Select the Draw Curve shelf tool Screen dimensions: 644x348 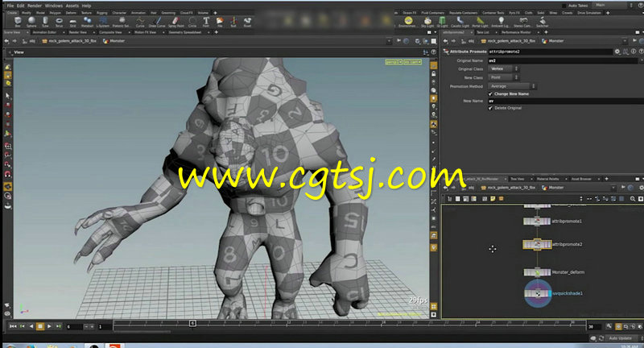(x=156, y=22)
